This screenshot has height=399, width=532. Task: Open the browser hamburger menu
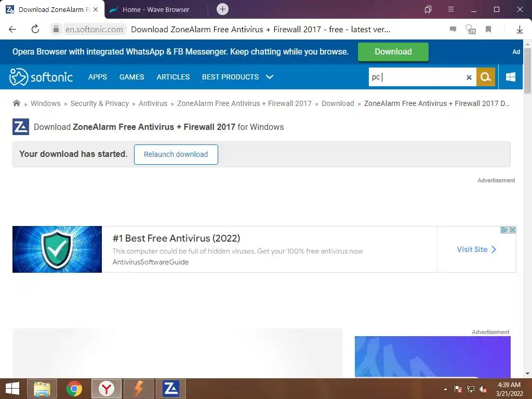click(x=451, y=9)
